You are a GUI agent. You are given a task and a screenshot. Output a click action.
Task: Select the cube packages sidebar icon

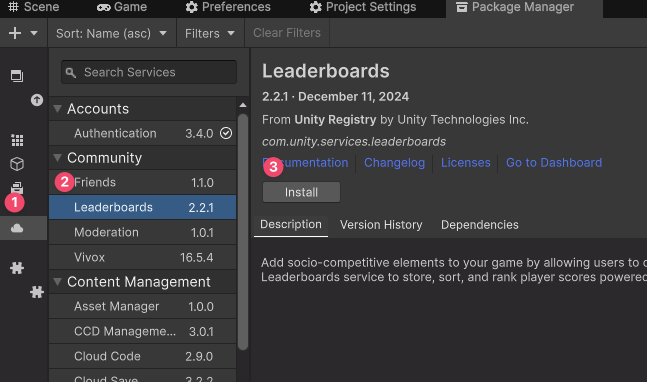pos(17,164)
